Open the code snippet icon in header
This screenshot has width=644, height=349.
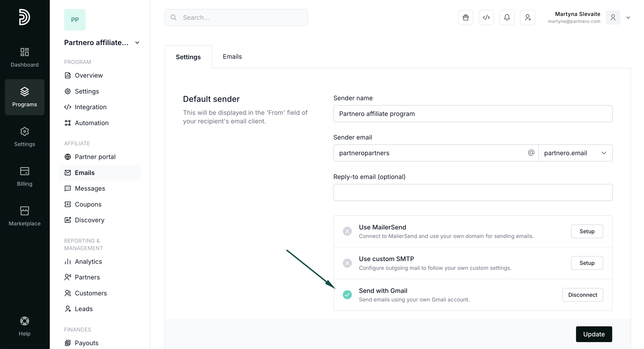[486, 17]
